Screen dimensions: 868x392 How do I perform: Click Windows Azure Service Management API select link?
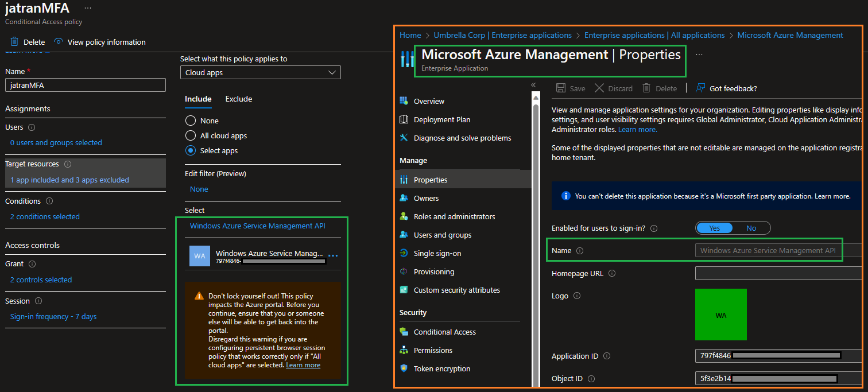(x=258, y=226)
